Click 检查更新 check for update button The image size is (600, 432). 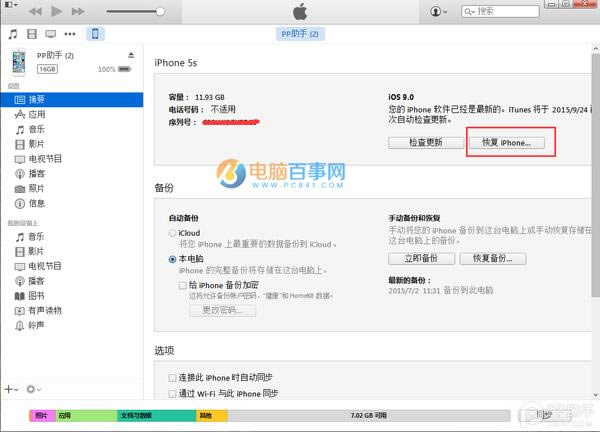point(426,143)
